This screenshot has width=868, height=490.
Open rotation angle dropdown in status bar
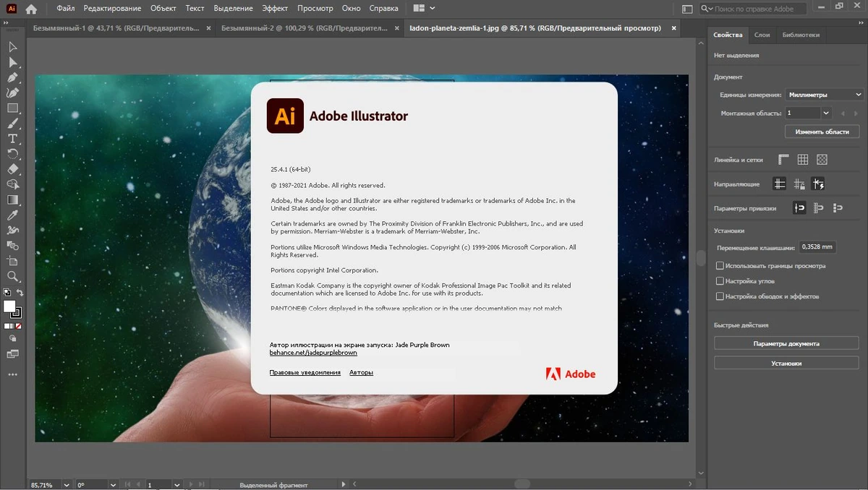tap(113, 485)
